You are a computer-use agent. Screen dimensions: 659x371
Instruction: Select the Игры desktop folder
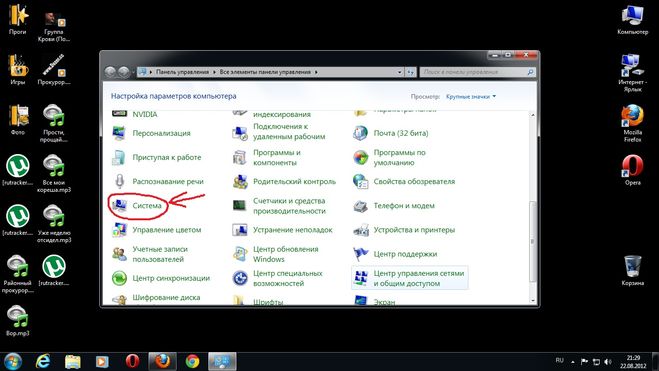[18, 69]
